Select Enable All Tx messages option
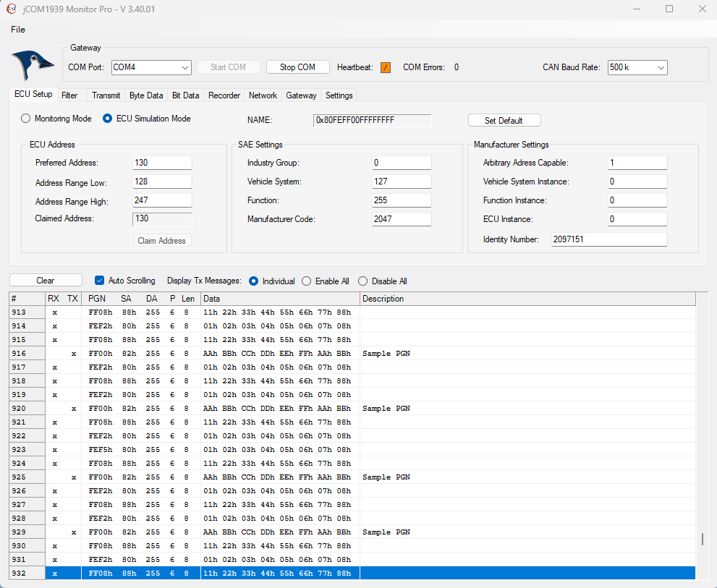The image size is (717, 588). pyautogui.click(x=307, y=281)
